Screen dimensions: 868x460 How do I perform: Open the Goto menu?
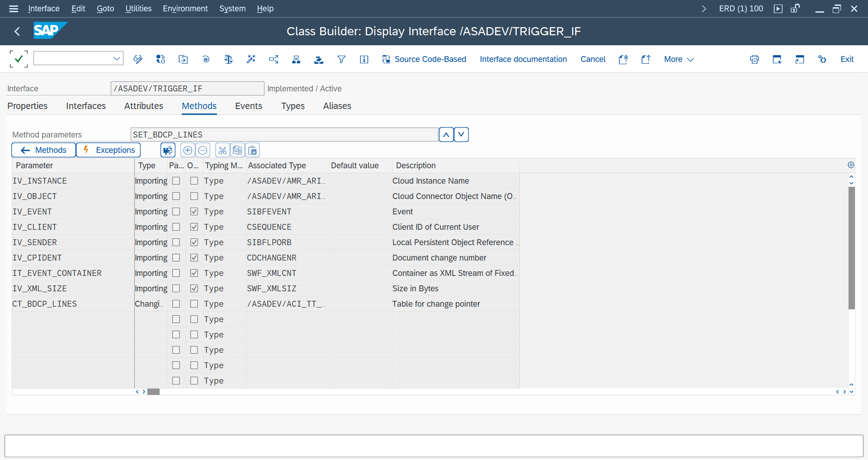pyautogui.click(x=105, y=9)
